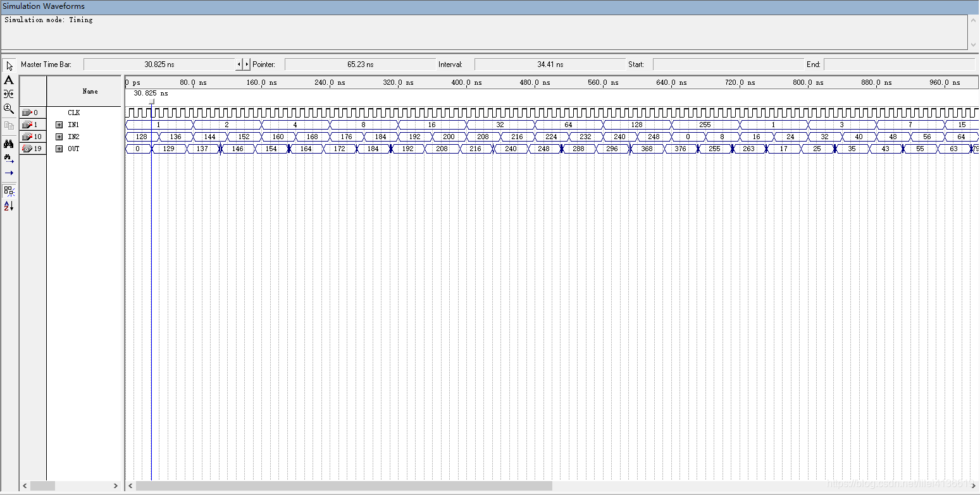Click the blue right-arrow toolbar icon
Image resolution: width=980 pixels, height=495 pixels.
[x=9, y=173]
